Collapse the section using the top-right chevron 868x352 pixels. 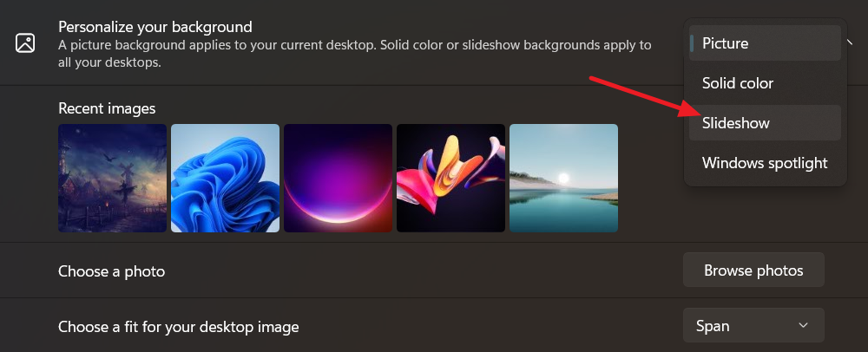point(851,41)
